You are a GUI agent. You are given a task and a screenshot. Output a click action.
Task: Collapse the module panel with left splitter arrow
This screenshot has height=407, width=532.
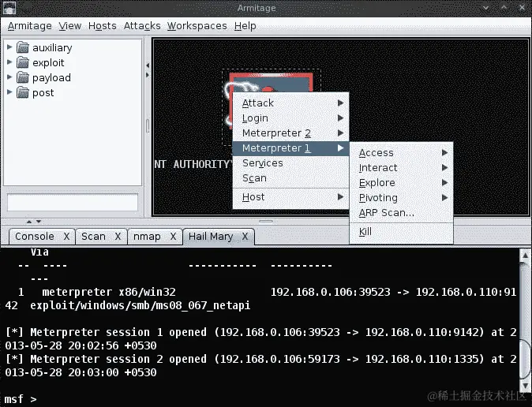coord(148,65)
